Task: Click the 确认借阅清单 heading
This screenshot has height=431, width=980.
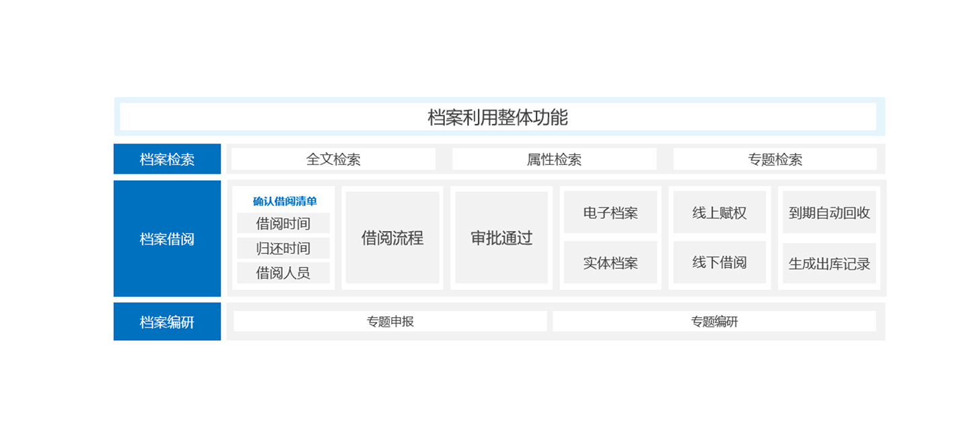Action: point(284,201)
